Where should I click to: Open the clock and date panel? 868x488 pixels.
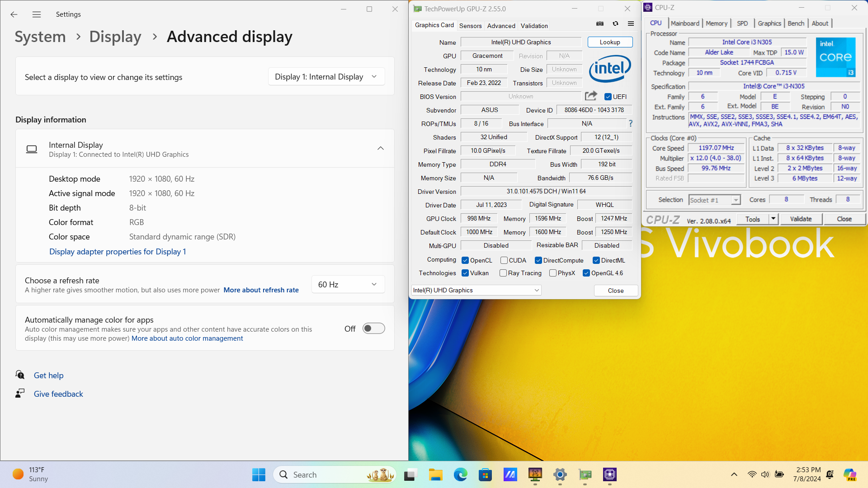pos(807,474)
